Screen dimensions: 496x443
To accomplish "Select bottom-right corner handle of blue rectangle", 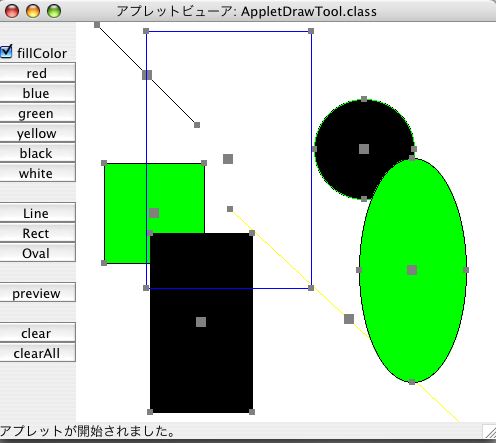I will coord(311,288).
